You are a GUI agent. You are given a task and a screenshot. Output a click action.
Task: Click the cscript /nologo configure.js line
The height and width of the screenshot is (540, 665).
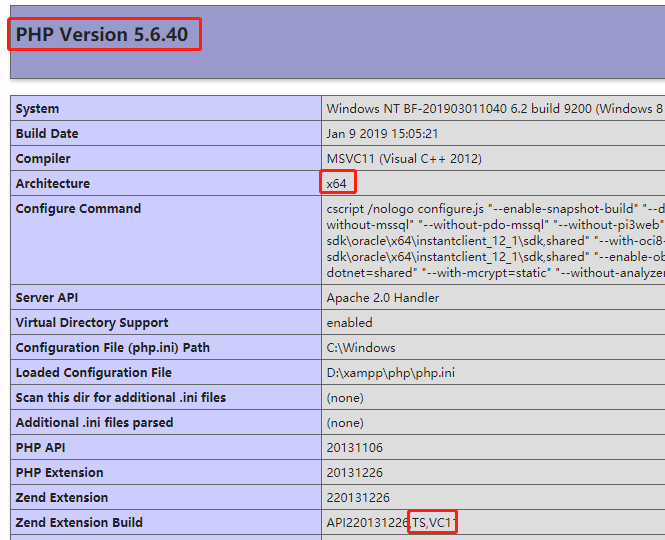pyautogui.click(x=495, y=209)
